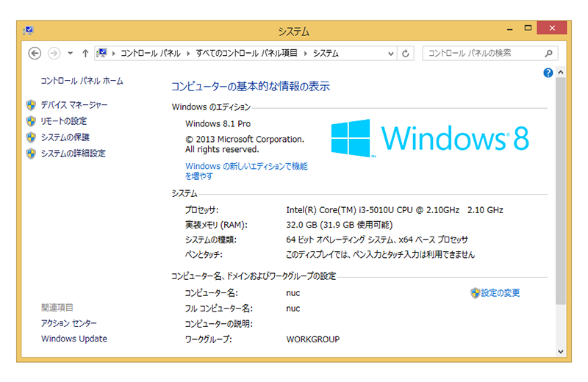Click the scrollbar down arrow
The image size is (588, 382).
pos(561,351)
